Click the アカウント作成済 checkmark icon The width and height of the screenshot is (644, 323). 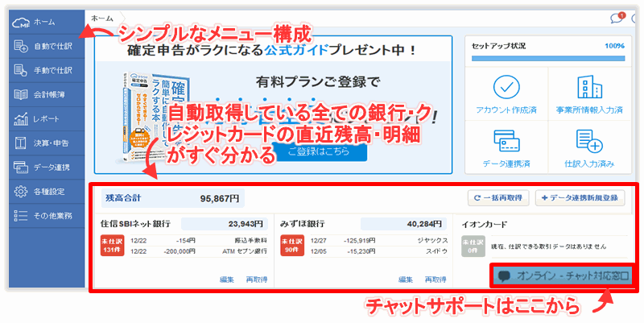(x=506, y=87)
